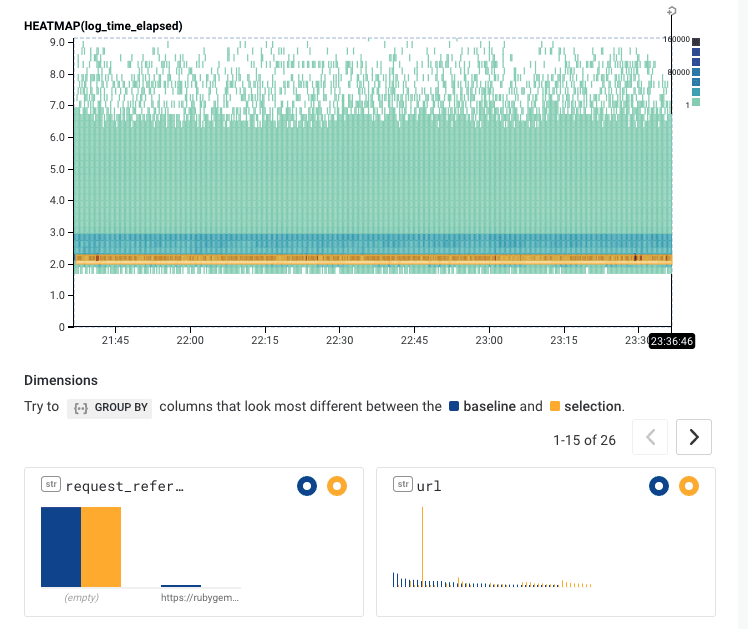This screenshot has height=629, width=748.
Task: Go to previous page of dimensions
Action: 651,437
